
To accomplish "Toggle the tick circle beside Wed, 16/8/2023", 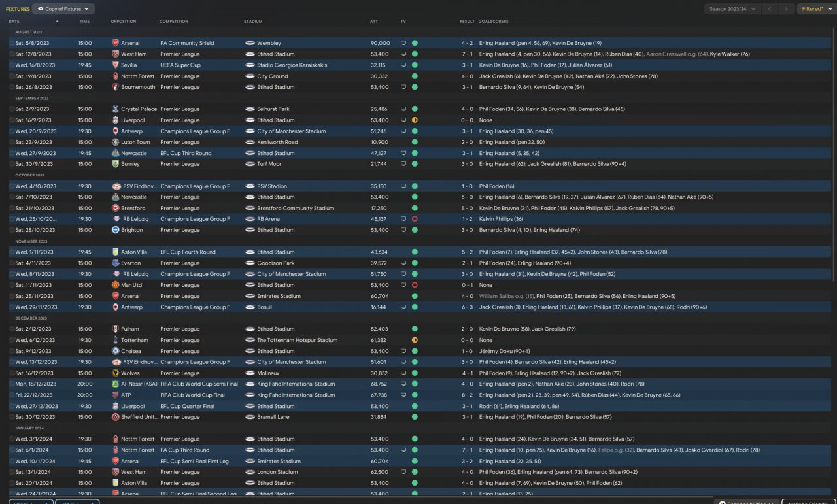I will pos(12,65).
